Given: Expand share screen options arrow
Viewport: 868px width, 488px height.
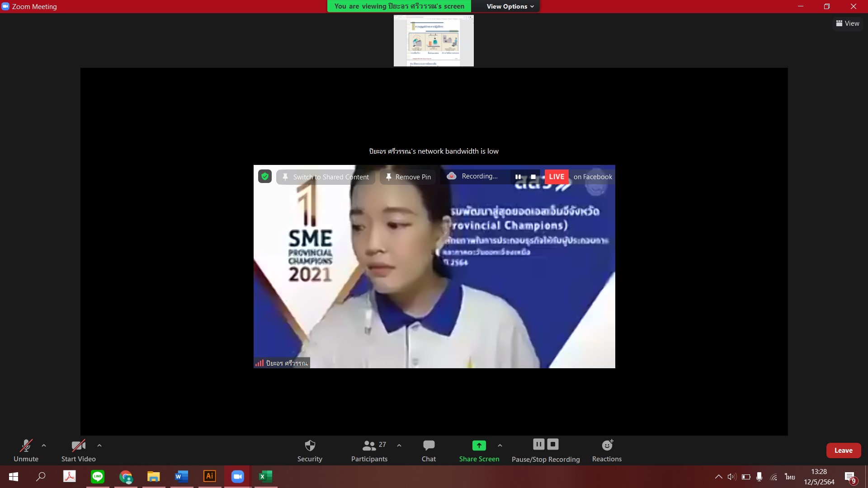Looking at the screenshot, I should 500,446.
